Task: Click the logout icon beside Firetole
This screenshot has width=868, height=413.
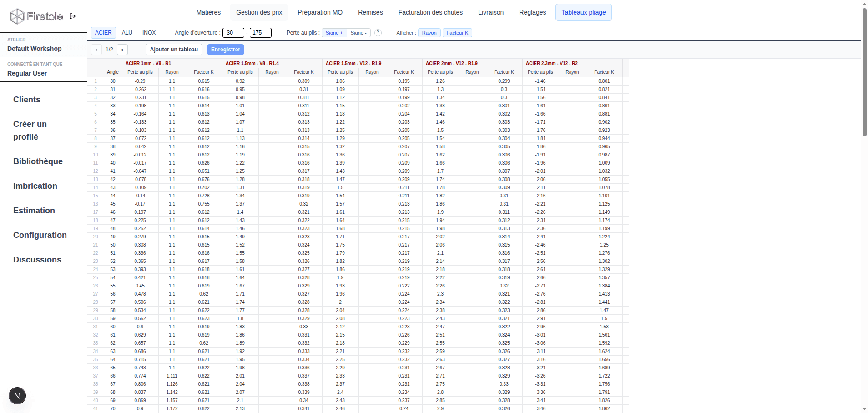Action: [72, 16]
